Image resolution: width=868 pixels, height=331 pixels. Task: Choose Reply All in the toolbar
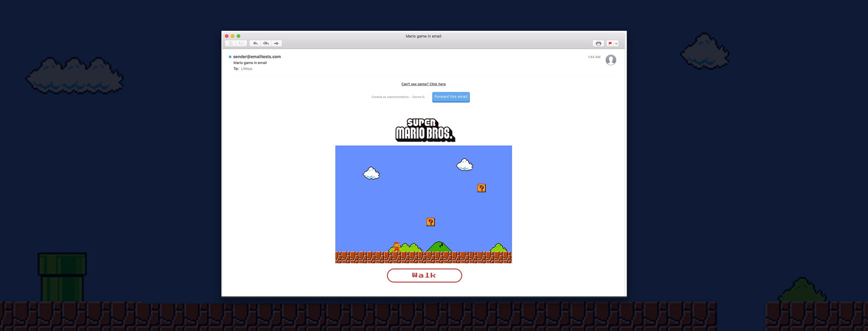click(266, 43)
